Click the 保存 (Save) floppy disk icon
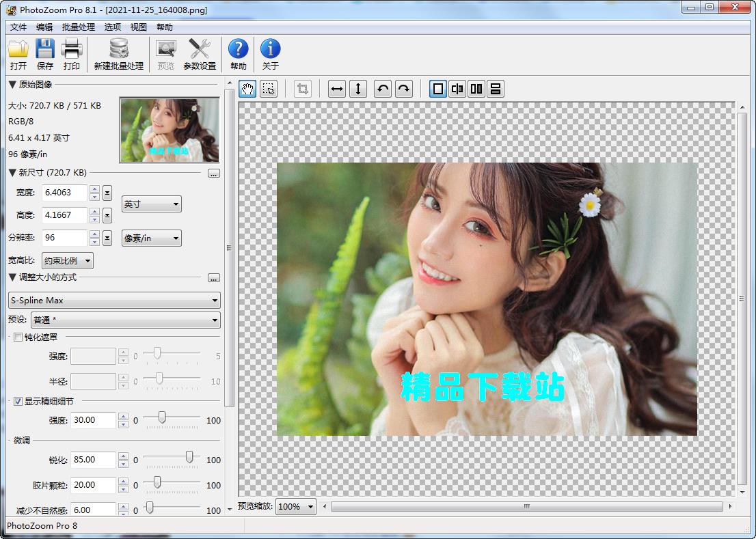 coord(45,49)
